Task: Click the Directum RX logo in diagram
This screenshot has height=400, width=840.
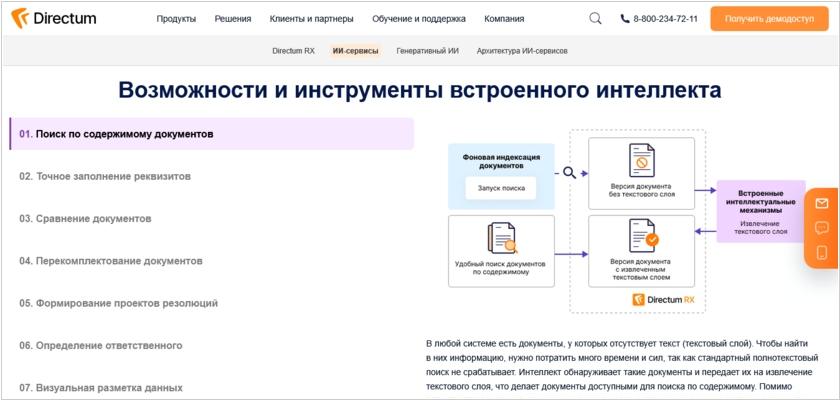Action: pos(663,300)
